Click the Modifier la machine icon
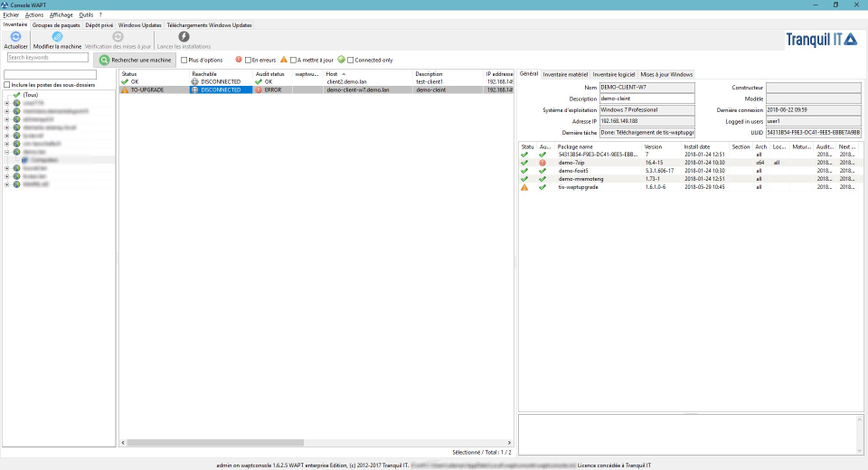The height and width of the screenshot is (470, 868). point(57,36)
